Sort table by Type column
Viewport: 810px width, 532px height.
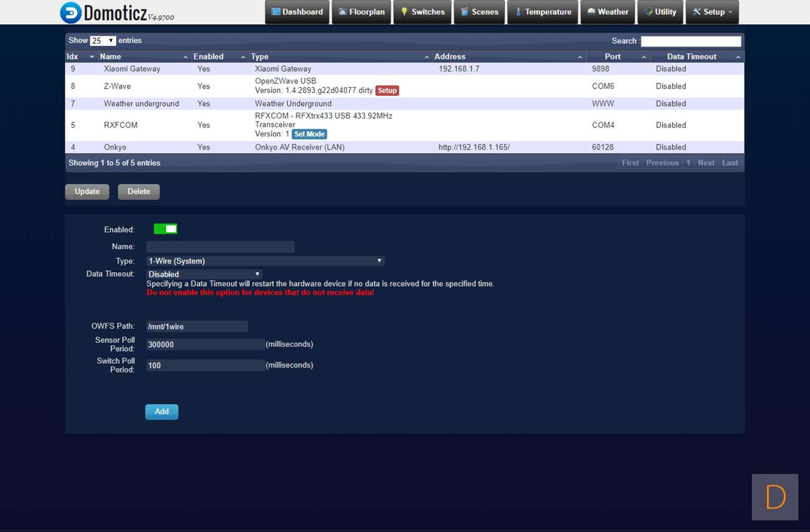[x=340, y=57]
